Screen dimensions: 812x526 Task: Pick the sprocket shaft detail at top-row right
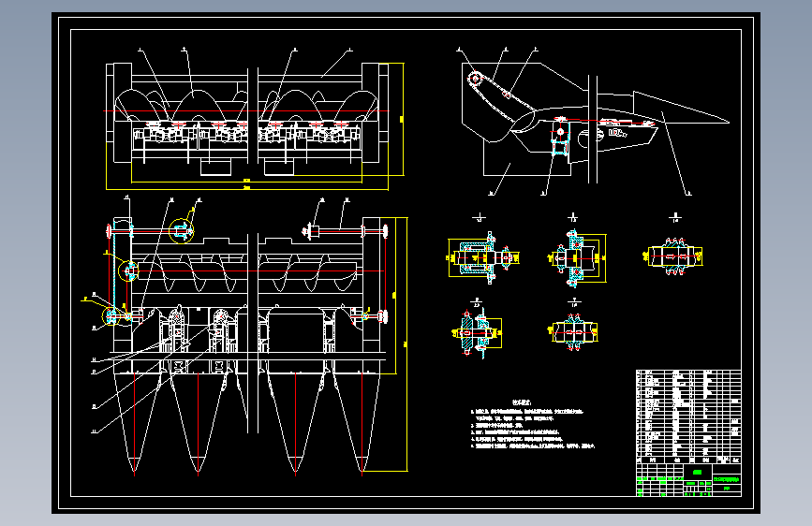673,256
